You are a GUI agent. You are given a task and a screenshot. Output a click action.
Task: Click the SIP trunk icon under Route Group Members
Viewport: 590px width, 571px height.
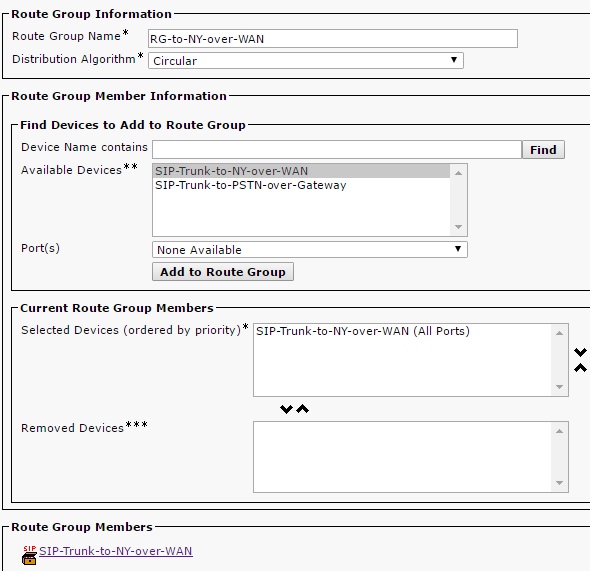click(x=29, y=555)
